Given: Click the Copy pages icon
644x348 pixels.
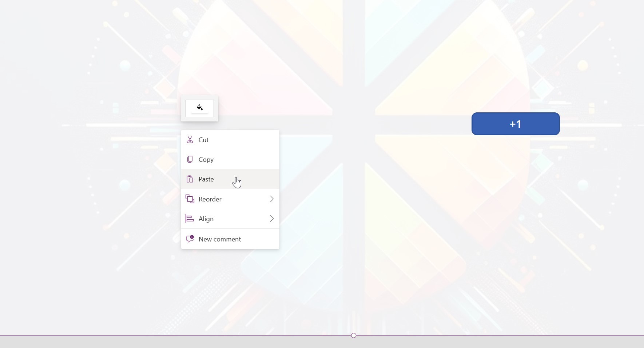Looking at the screenshot, I should [190, 159].
